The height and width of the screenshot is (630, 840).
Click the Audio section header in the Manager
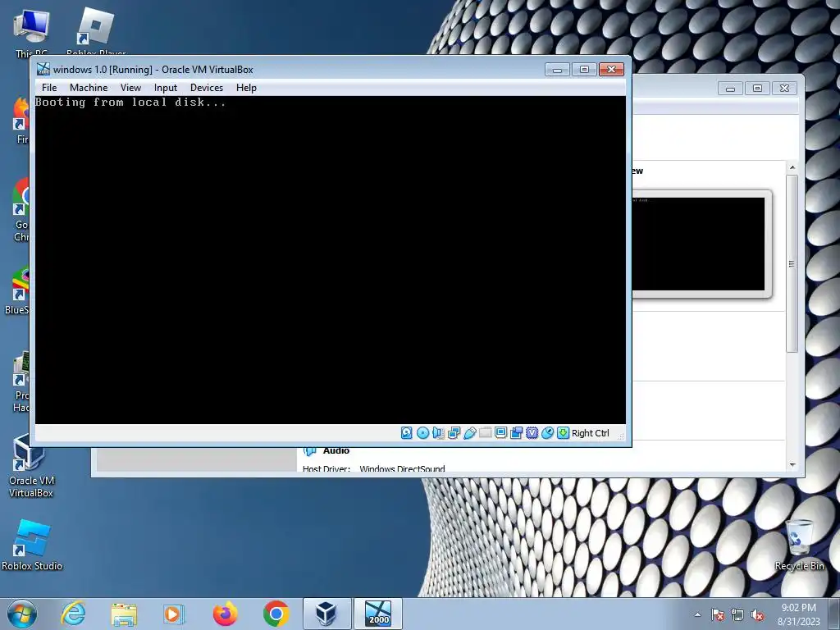tap(336, 450)
